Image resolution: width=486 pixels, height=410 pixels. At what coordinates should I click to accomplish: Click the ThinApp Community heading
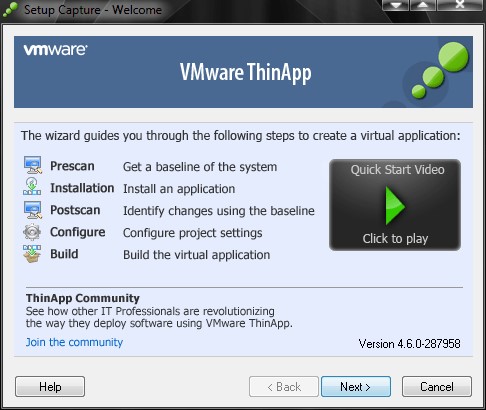(x=83, y=298)
